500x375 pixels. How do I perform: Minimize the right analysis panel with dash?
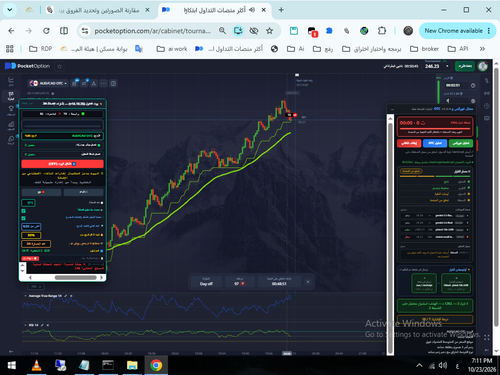pyautogui.click(x=392, y=109)
